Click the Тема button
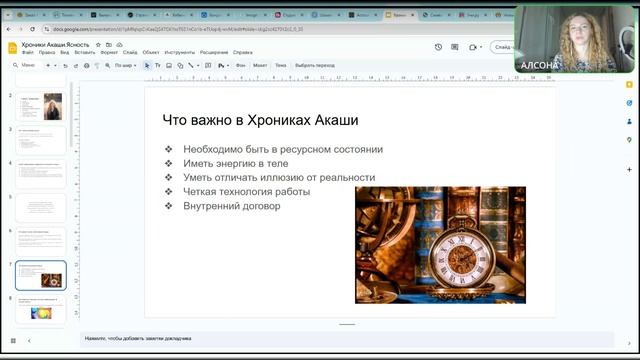 tap(280, 65)
